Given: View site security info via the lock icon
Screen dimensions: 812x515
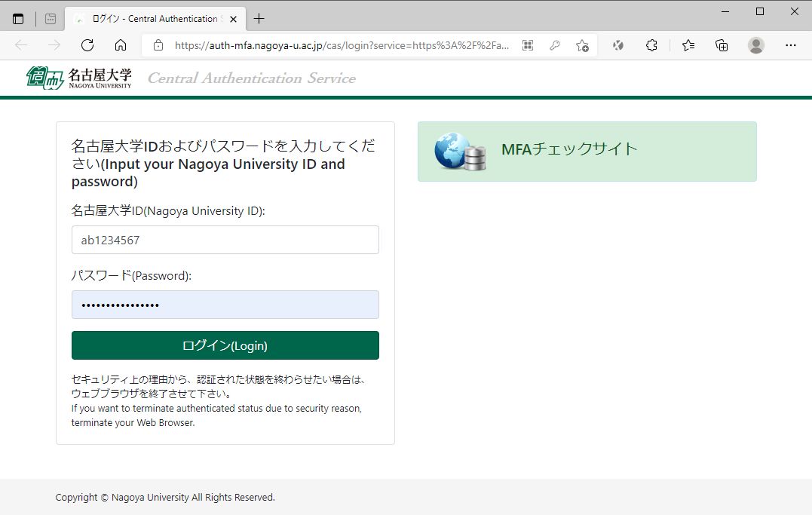Looking at the screenshot, I should 157,45.
